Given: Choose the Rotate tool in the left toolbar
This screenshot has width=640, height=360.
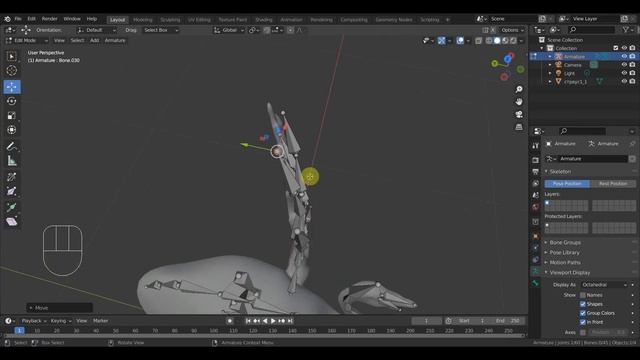Looking at the screenshot, I should [11, 101].
